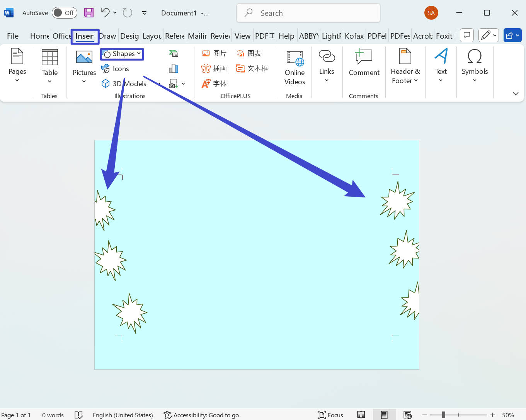Open the Share dropdown button

tap(512, 35)
